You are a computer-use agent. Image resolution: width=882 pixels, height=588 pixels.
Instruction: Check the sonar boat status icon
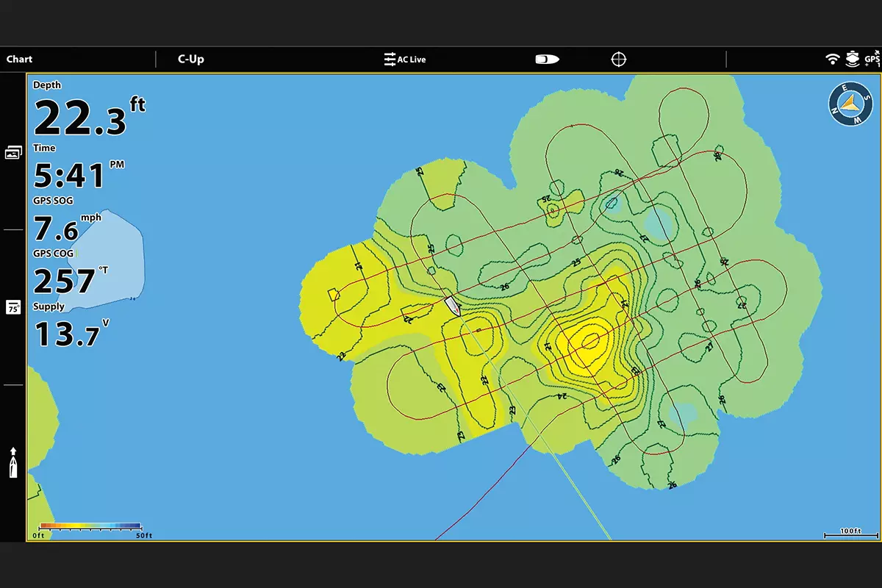pyautogui.click(x=853, y=59)
